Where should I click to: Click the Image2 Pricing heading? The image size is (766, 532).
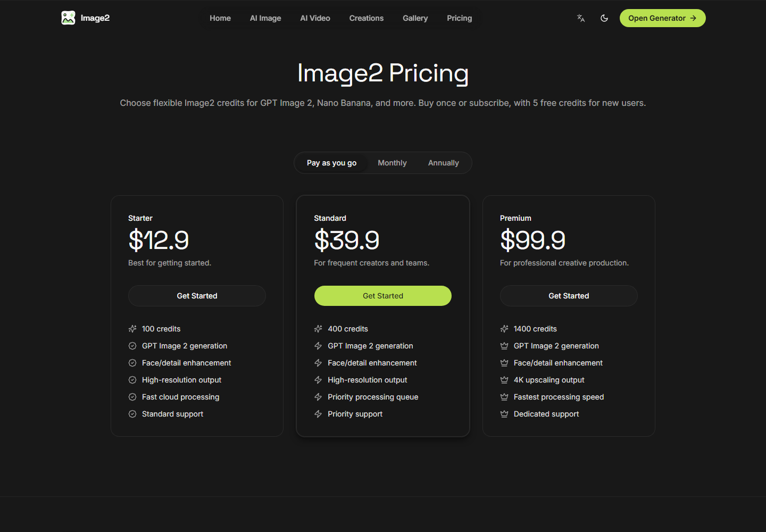[383, 73]
